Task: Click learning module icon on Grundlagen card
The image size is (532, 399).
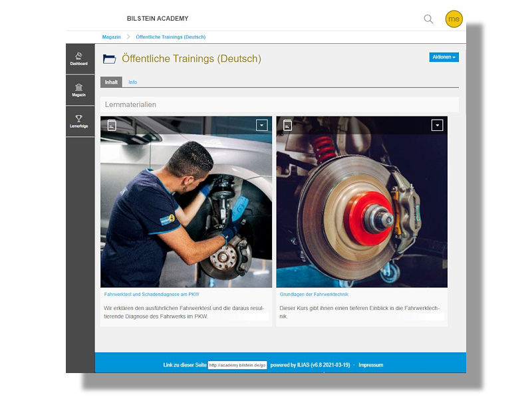Action: pyautogui.click(x=288, y=125)
